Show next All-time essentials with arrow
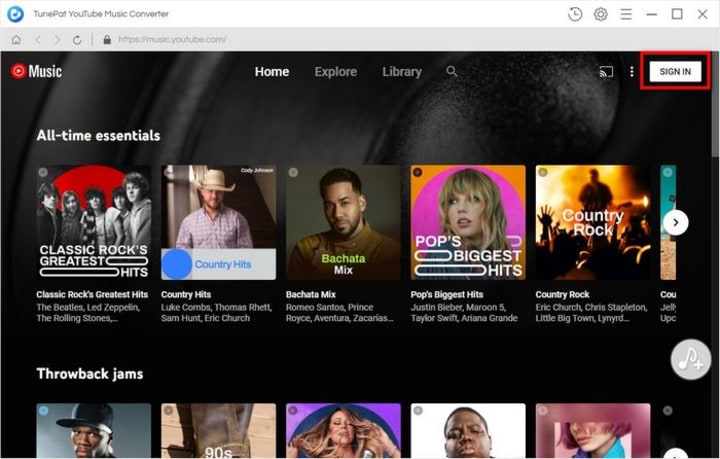This screenshot has width=720, height=459. click(x=675, y=223)
